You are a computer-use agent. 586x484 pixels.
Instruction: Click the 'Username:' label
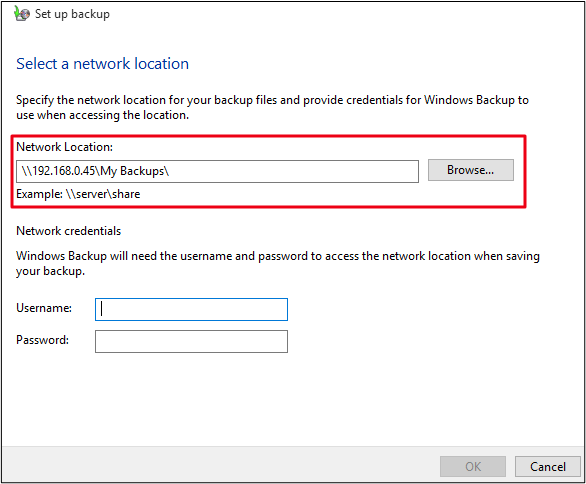click(x=44, y=308)
